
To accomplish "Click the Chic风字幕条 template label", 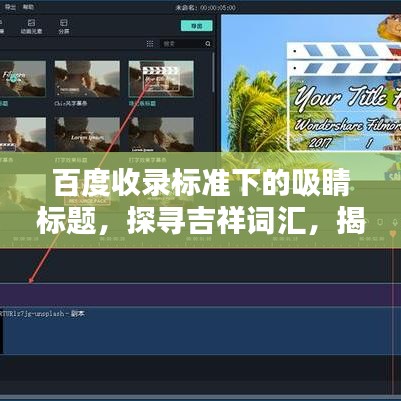I will (71, 104).
